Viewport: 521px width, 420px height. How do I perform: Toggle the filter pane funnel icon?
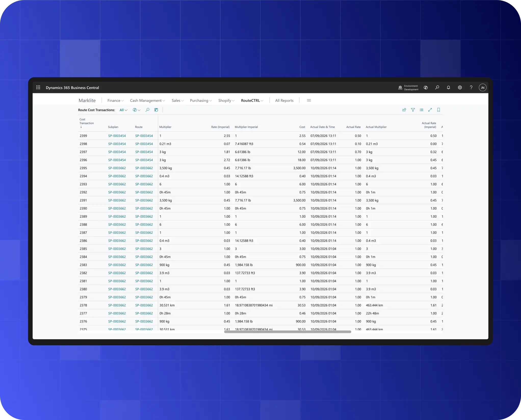[x=413, y=110]
